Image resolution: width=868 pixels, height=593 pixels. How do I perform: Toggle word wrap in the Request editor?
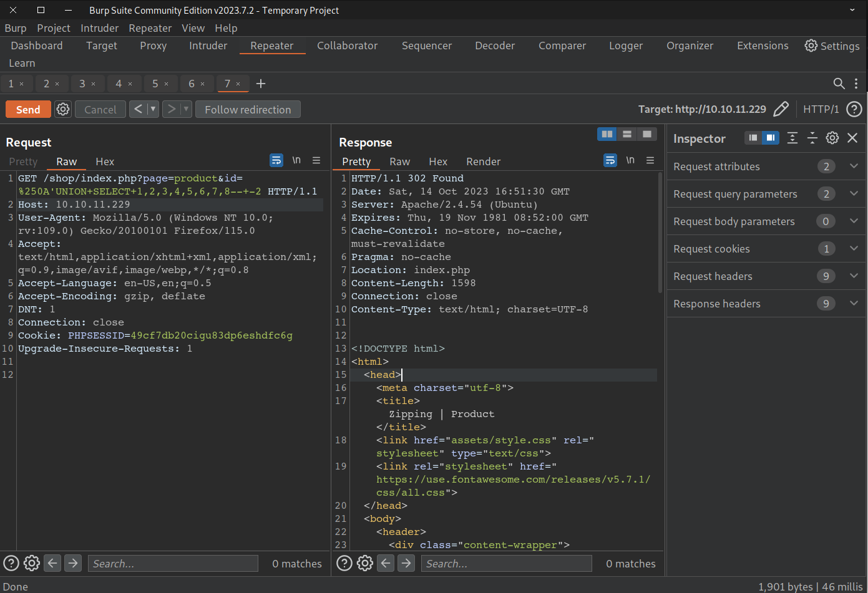click(x=276, y=160)
